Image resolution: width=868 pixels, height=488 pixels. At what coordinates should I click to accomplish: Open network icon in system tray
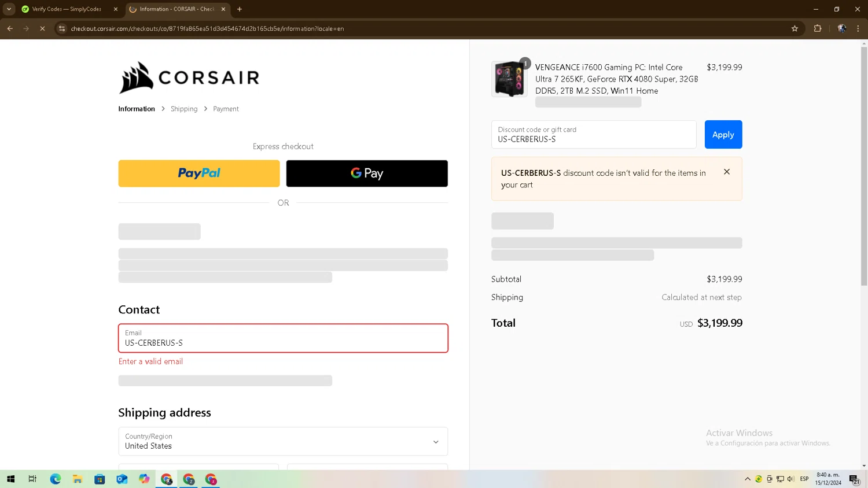pyautogui.click(x=780, y=479)
